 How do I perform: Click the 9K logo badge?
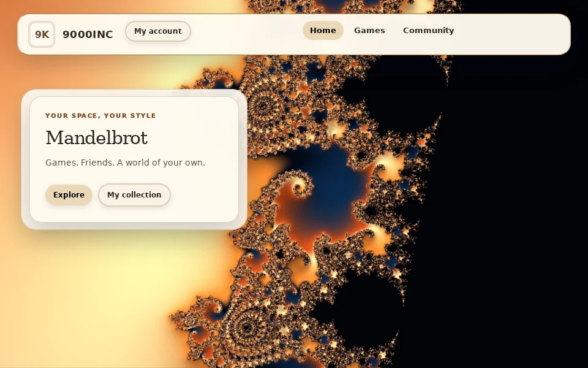42,34
